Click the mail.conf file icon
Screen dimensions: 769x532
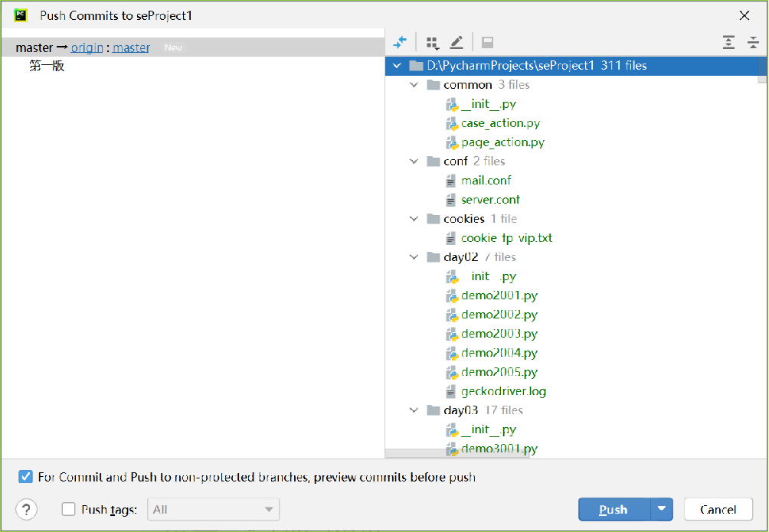[450, 181]
